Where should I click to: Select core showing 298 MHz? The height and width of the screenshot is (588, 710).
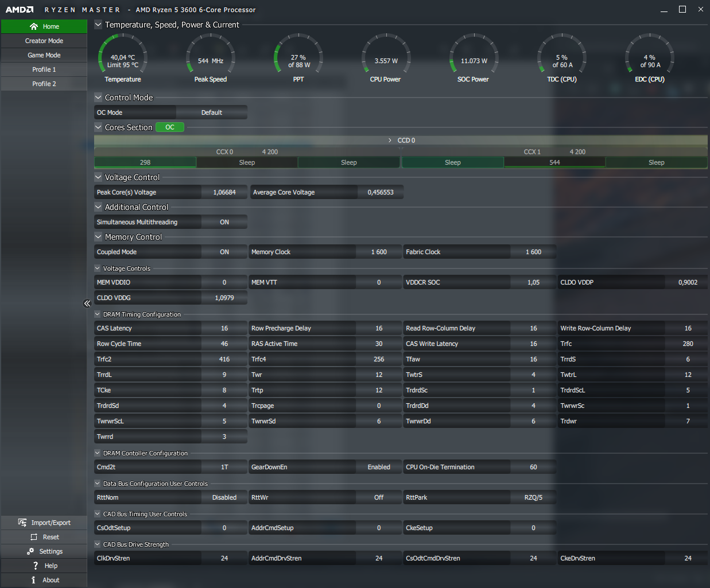[145, 162]
